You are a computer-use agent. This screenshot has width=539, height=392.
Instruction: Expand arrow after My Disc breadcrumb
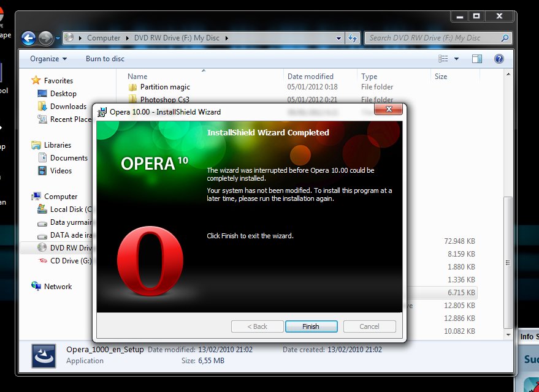(226, 38)
